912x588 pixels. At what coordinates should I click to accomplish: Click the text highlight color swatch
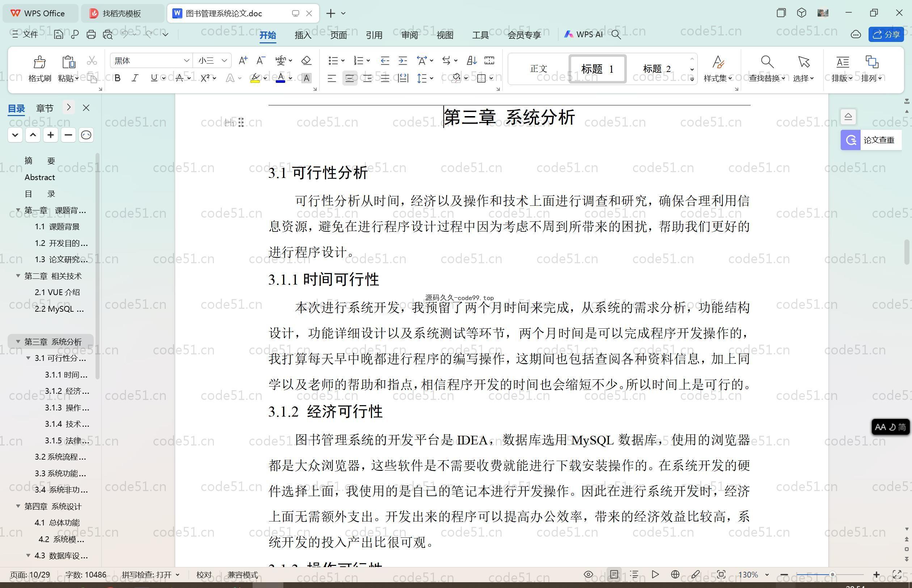click(255, 78)
